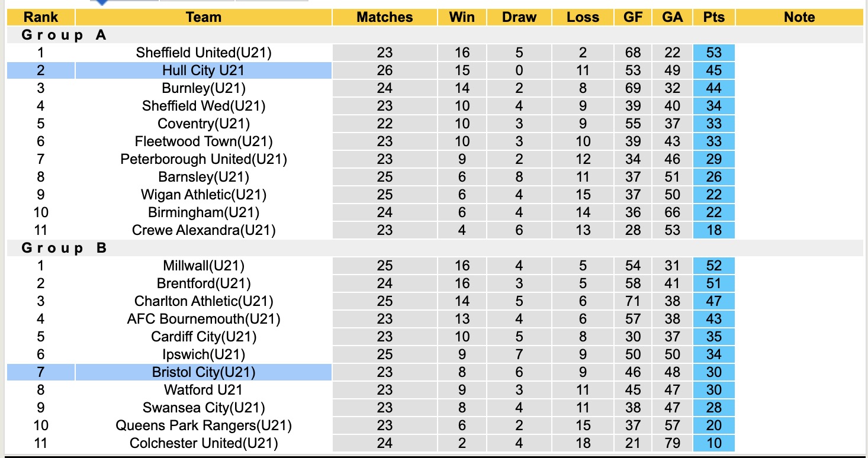Click the highlighted Bristol City(U21) team
868x458 pixels.
pyautogui.click(x=204, y=372)
